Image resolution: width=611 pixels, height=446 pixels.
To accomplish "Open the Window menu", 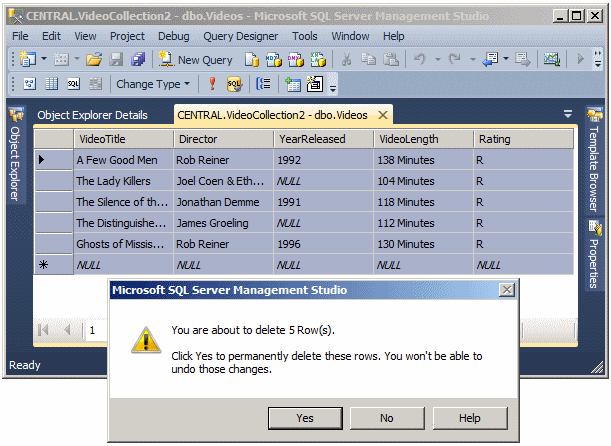I will 350,36.
